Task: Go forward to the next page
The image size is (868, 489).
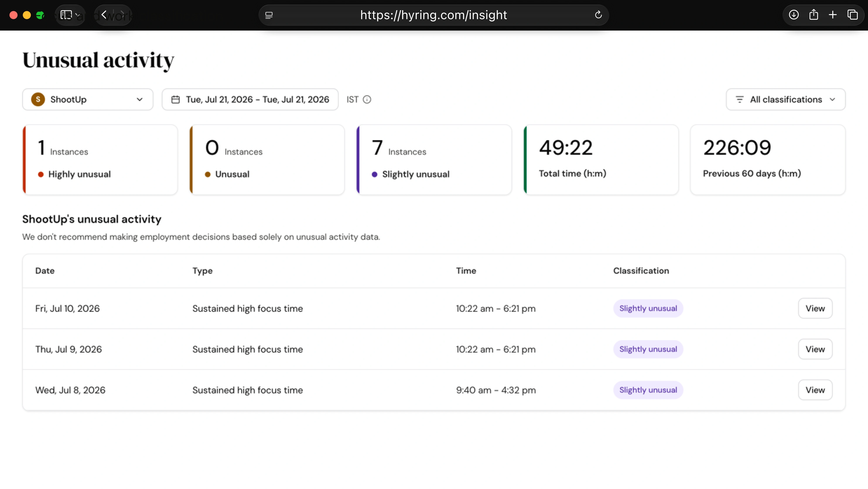Action: click(x=123, y=15)
